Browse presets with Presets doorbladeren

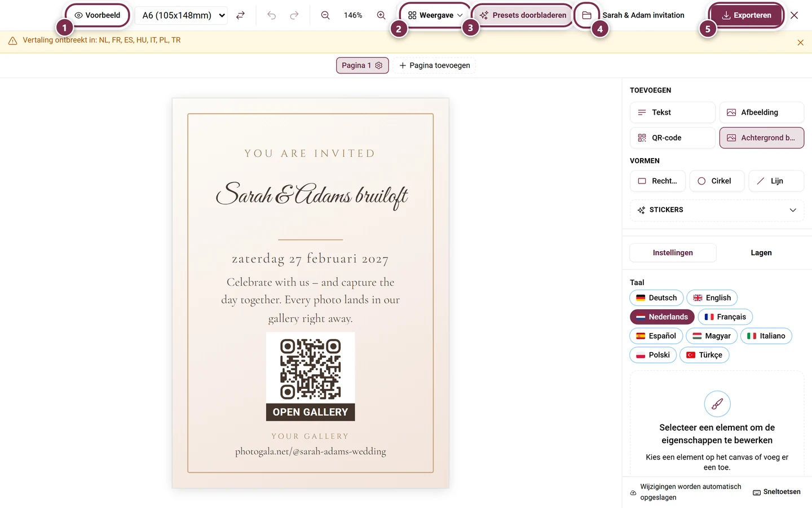[523, 15]
